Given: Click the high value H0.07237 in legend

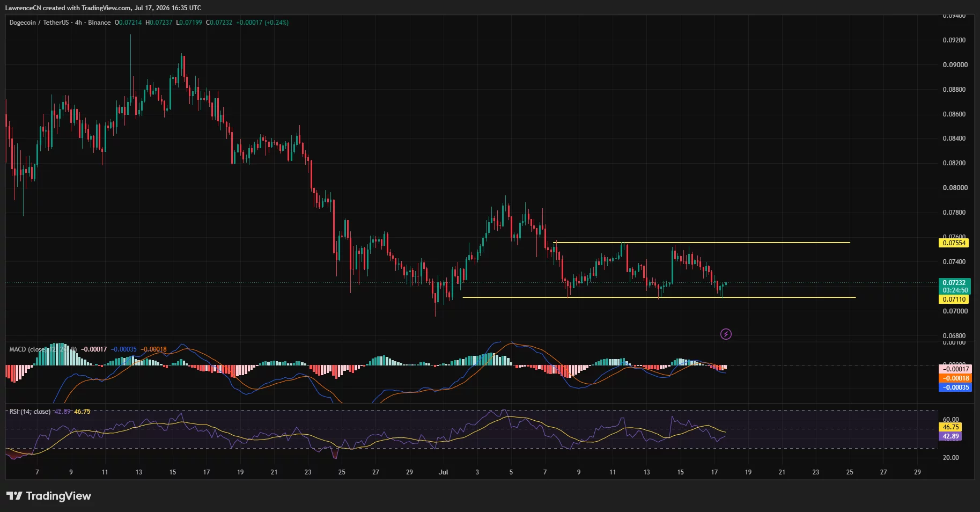Looking at the screenshot, I should pos(159,23).
